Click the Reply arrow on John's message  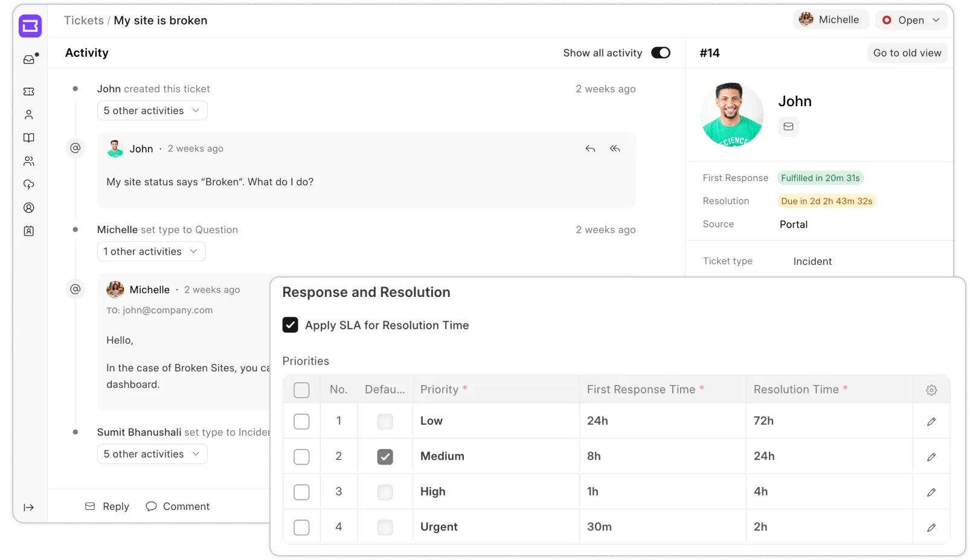pyautogui.click(x=590, y=148)
